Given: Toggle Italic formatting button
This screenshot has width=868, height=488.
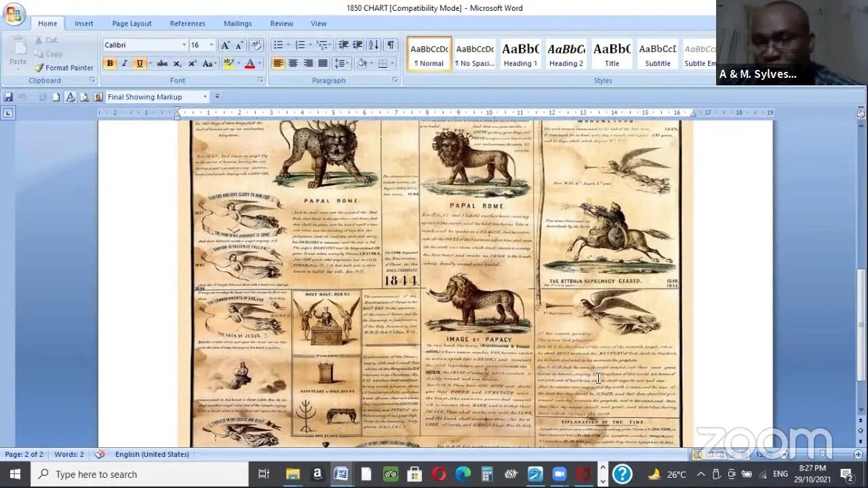Looking at the screenshot, I should pyautogui.click(x=124, y=63).
